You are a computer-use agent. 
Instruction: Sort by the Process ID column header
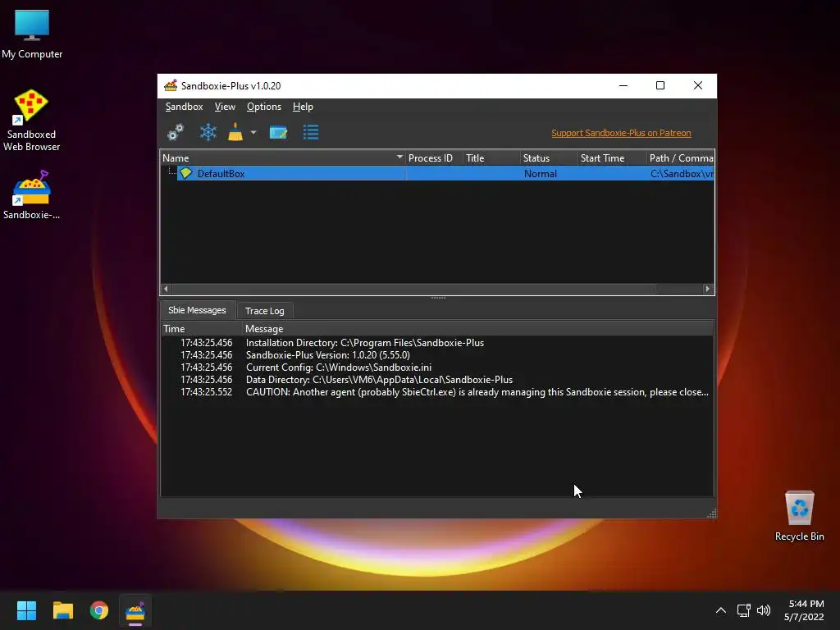(x=434, y=158)
